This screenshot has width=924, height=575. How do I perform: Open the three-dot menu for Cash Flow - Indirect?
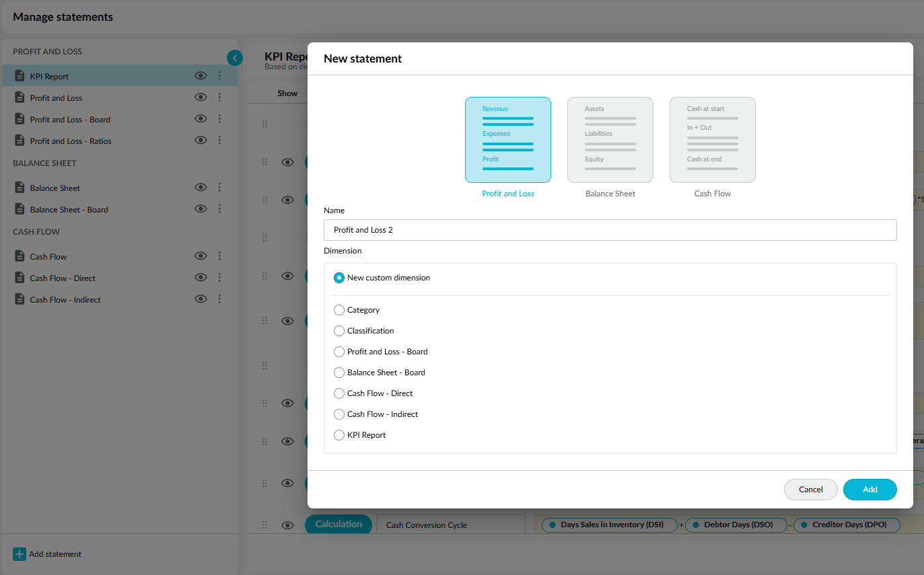click(219, 299)
